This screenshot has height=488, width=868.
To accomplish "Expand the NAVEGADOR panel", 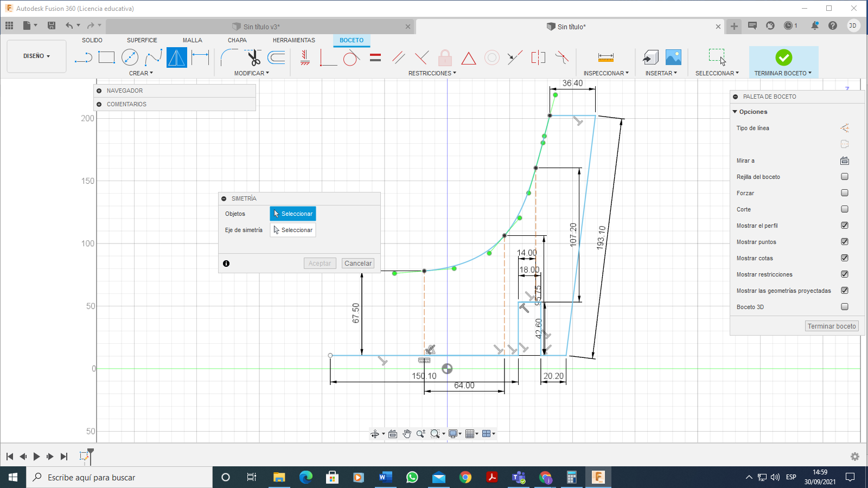I will point(99,91).
